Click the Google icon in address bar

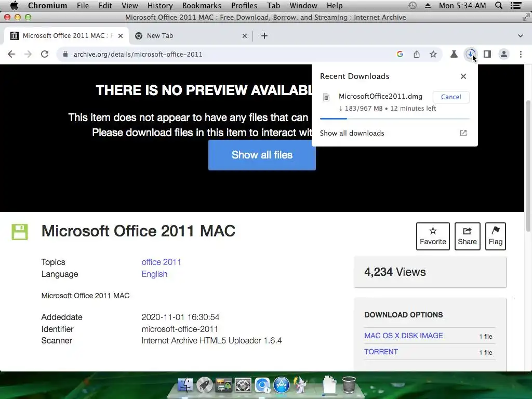tap(400, 54)
